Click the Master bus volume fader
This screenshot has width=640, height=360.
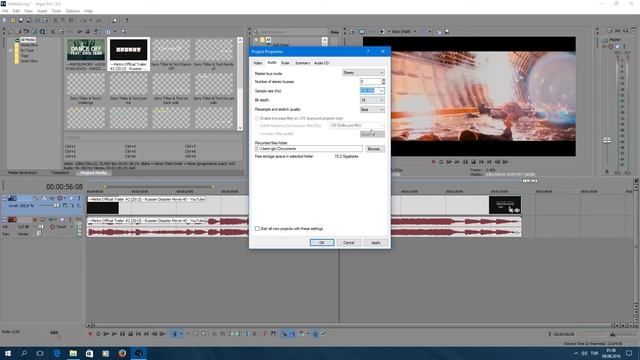(607, 140)
